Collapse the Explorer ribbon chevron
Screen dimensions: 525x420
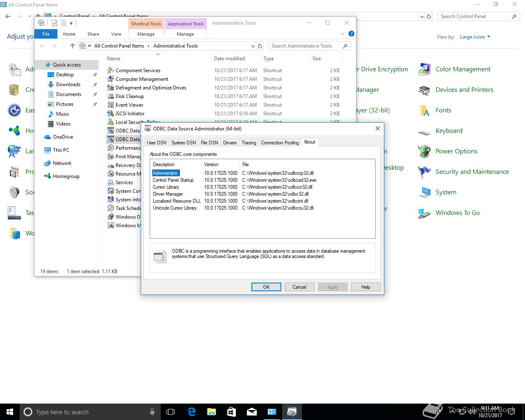click(x=342, y=34)
